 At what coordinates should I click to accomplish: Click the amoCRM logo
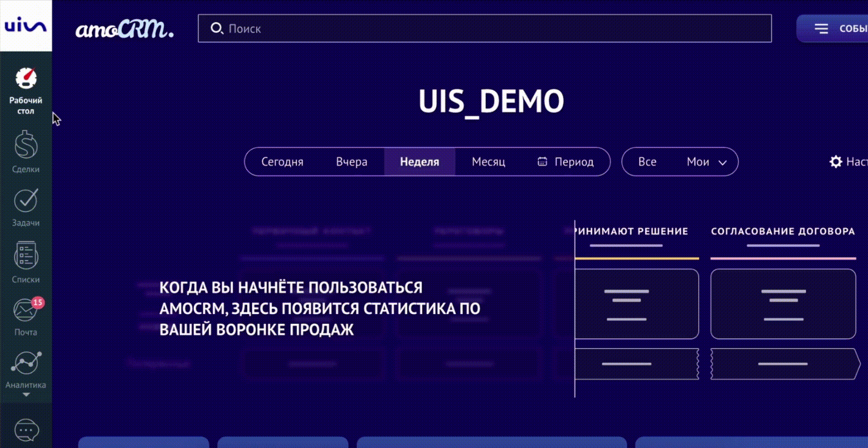[x=124, y=29]
